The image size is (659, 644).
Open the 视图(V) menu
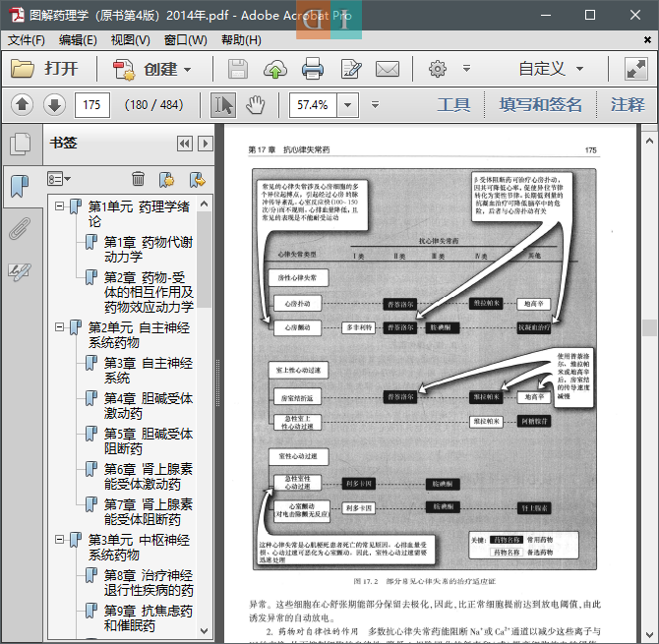(x=130, y=40)
